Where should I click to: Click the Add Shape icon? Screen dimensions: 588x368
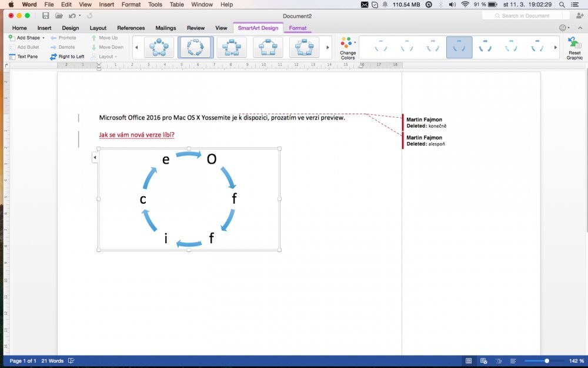(12, 37)
